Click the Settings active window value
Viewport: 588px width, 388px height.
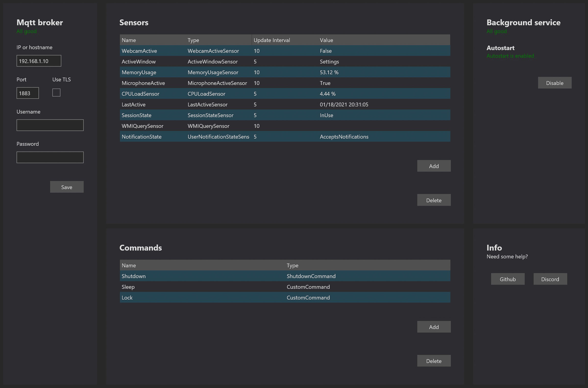(329, 62)
